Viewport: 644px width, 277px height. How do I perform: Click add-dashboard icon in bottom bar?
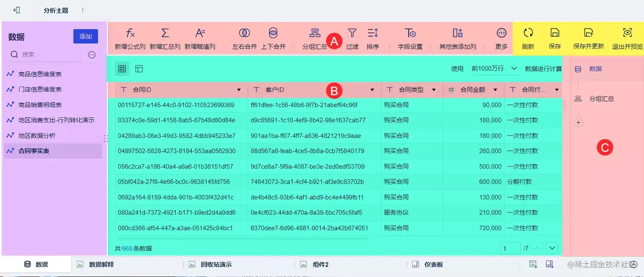point(549,264)
